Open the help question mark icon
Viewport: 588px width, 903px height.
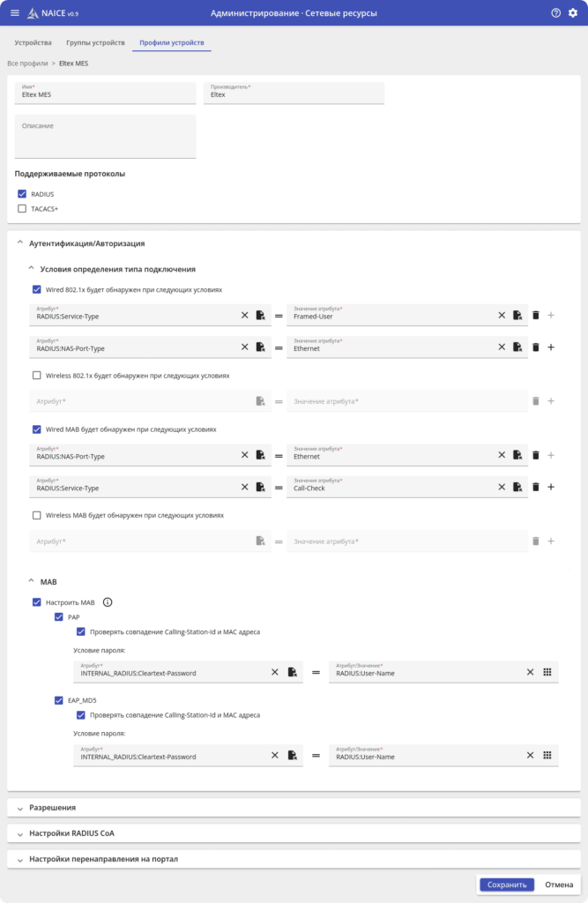click(x=555, y=13)
